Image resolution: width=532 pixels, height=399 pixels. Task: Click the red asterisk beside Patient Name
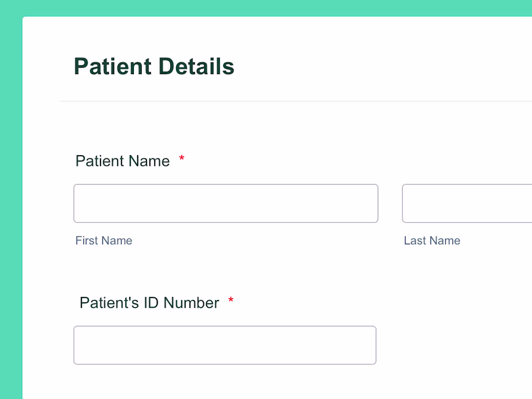(x=181, y=158)
